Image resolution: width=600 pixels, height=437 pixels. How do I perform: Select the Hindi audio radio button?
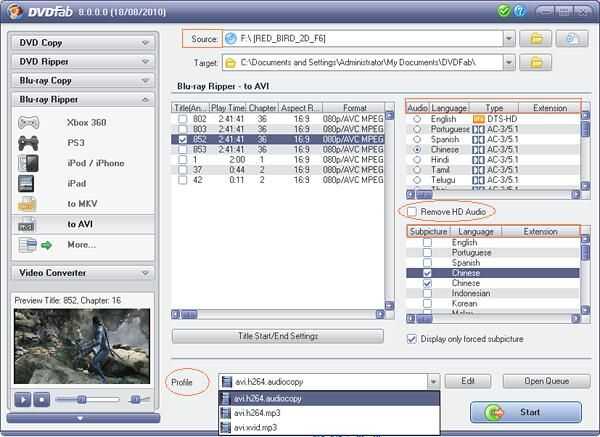pyautogui.click(x=417, y=160)
